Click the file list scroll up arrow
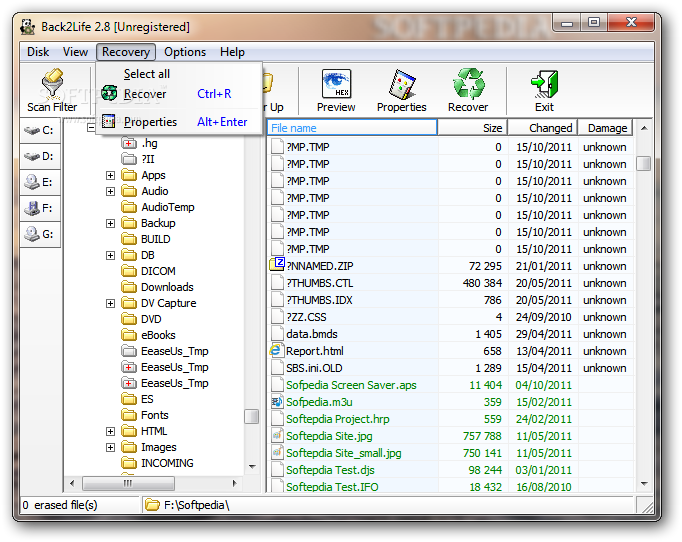This screenshot has height=542, width=682. 644,128
